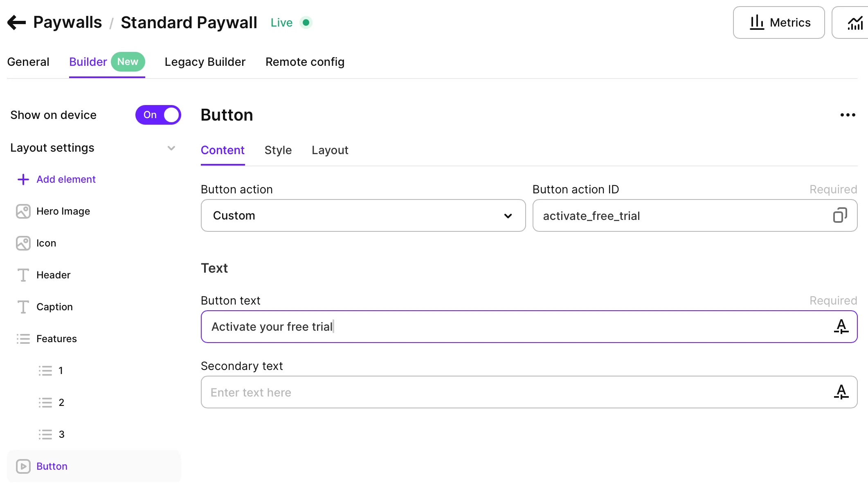
Task: Click the image icon beside Icon element
Action: tap(23, 243)
